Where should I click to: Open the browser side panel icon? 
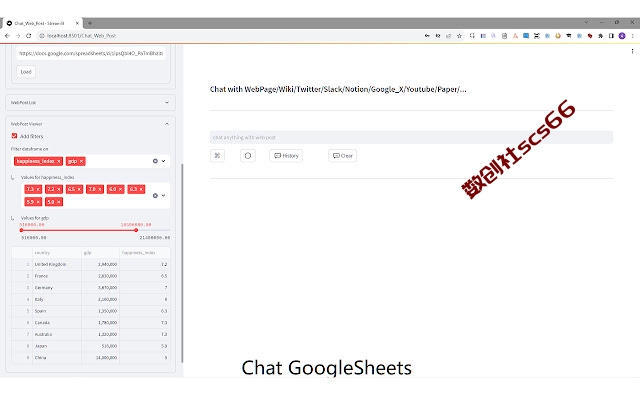(611, 36)
